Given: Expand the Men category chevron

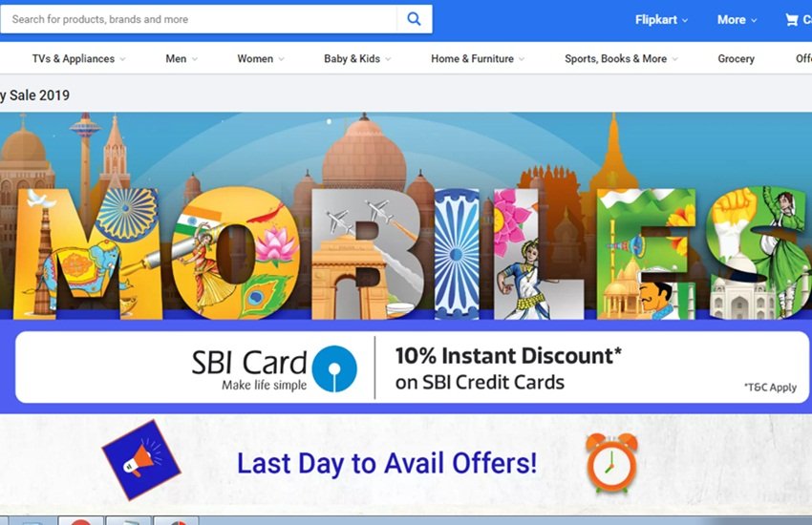Looking at the screenshot, I should coord(195,59).
